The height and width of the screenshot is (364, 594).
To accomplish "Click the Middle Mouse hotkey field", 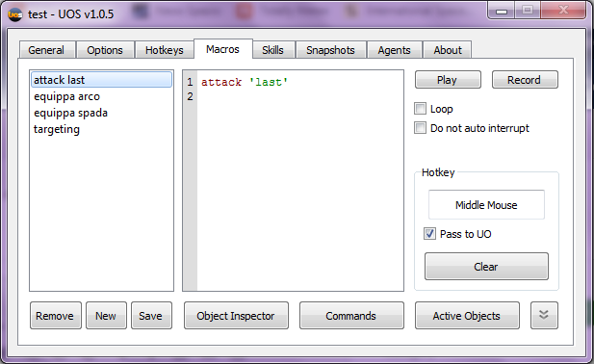I will point(486,204).
